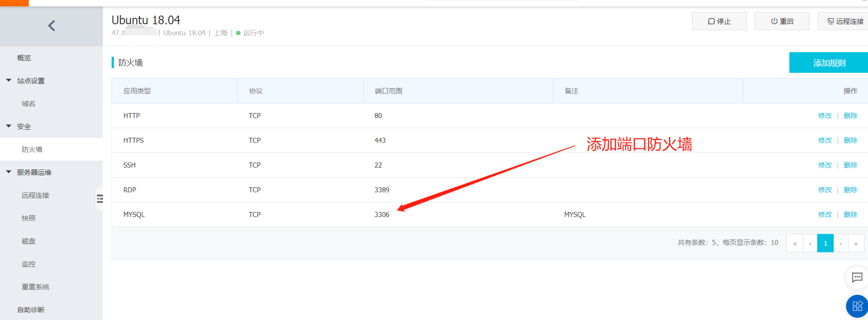Collapse the 安全 tree section

tap(9, 126)
